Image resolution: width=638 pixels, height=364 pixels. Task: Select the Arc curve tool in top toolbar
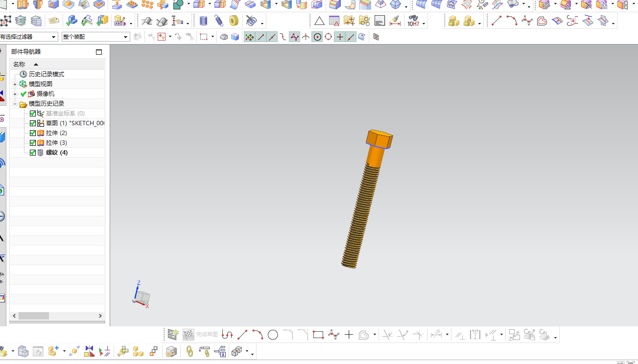click(512, 21)
